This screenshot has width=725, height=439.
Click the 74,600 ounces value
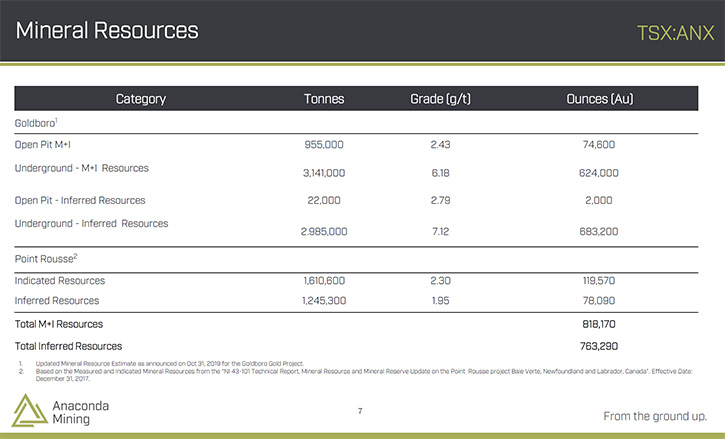coord(599,145)
